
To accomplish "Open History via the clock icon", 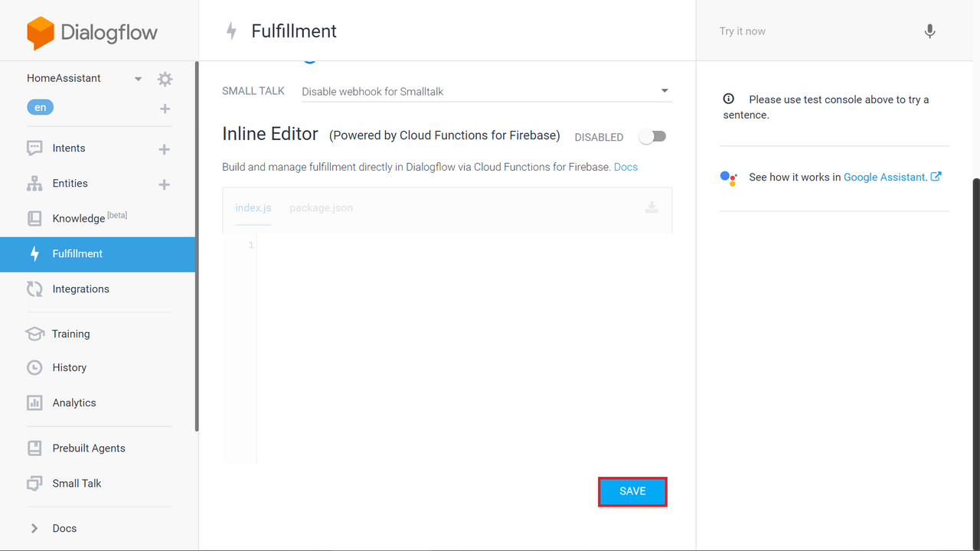I will (x=34, y=368).
